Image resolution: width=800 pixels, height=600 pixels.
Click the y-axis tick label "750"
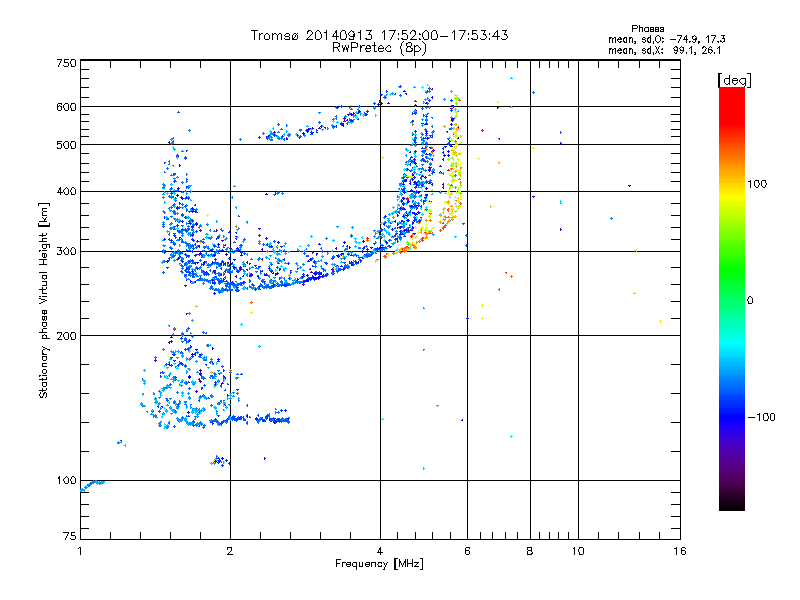point(66,63)
